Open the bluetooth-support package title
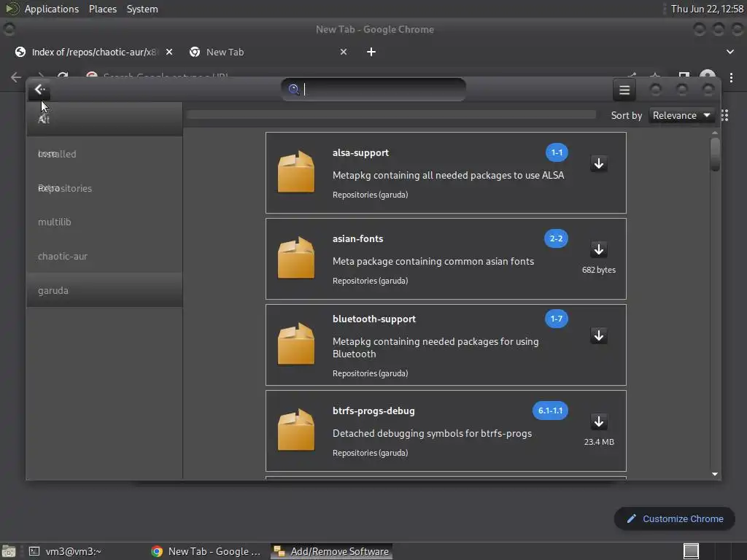Viewport: 747px width, 560px height. coord(374,319)
